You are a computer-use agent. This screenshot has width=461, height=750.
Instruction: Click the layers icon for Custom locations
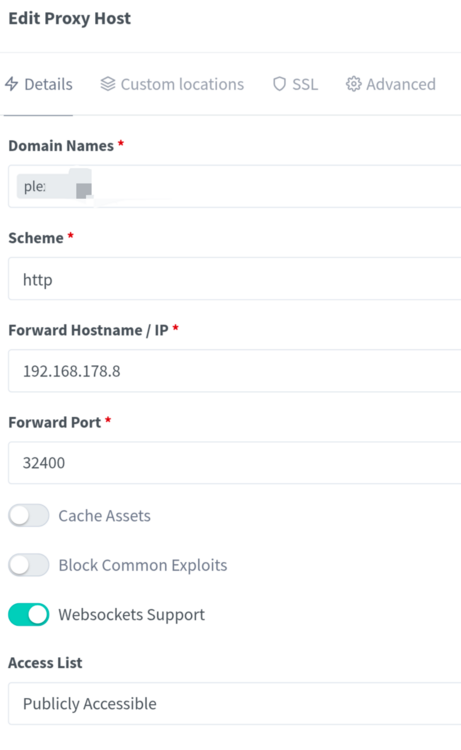[x=108, y=84]
